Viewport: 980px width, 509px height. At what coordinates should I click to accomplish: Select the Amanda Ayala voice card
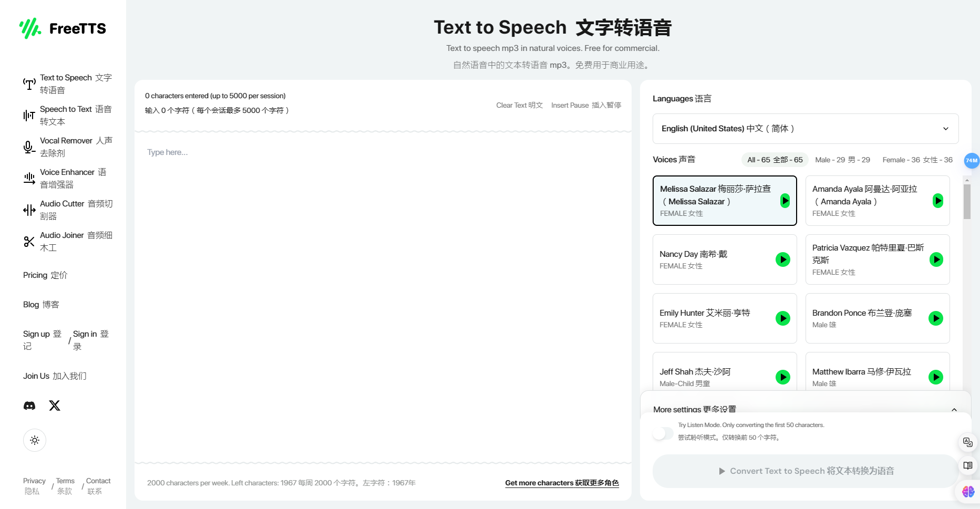pos(878,201)
